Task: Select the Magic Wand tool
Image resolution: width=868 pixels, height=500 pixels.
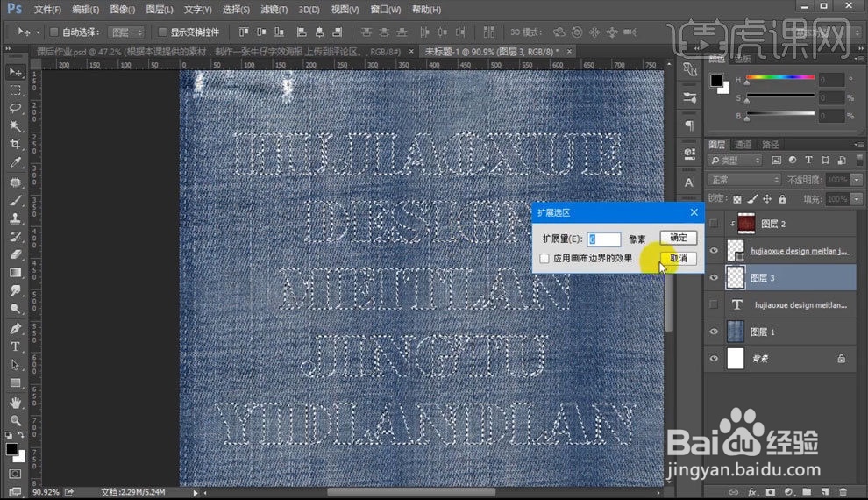Action: (16, 126)
